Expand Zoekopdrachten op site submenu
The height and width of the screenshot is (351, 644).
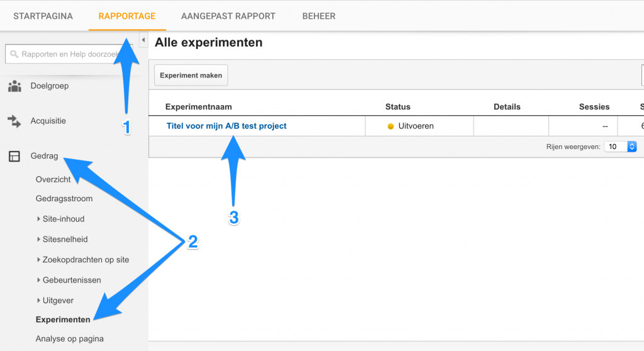coord(39,260)
